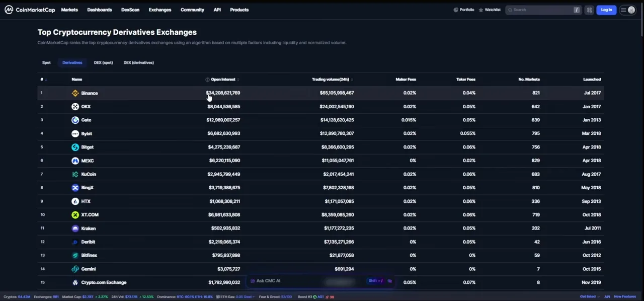Open the Crypto.com Exchange name link
644x301 pixels.
coord(104,283)
